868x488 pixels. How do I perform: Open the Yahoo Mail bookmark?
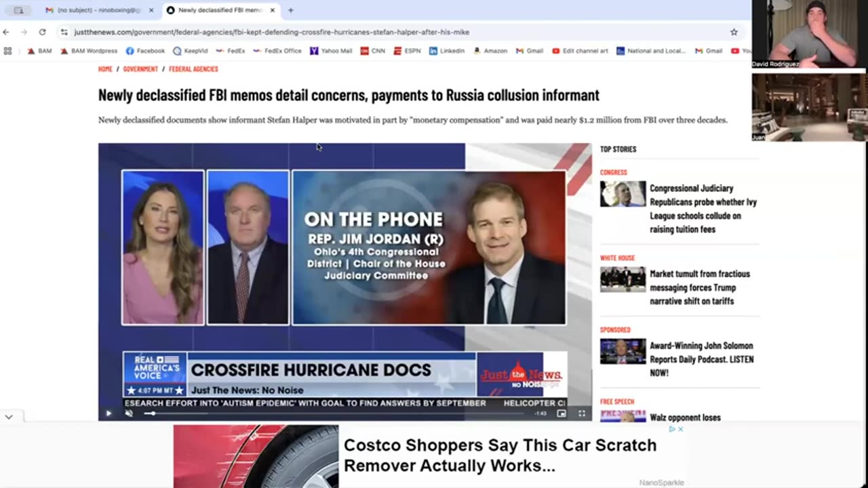coord(331,51)
